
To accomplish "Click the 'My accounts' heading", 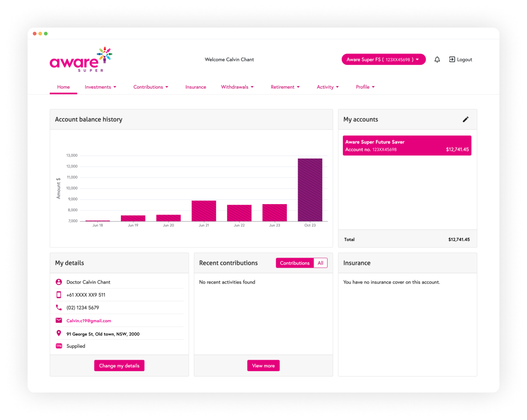I will [361, 120].
